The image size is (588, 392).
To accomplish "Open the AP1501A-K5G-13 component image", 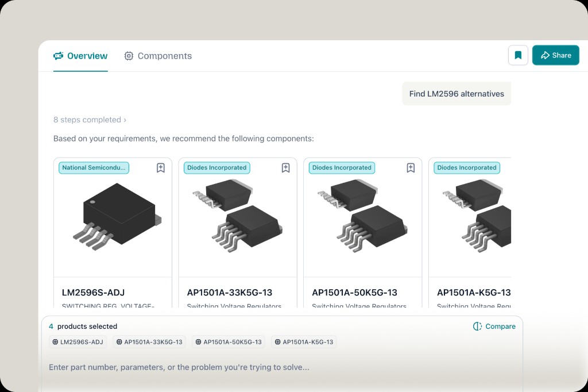I will click(476, 216).
